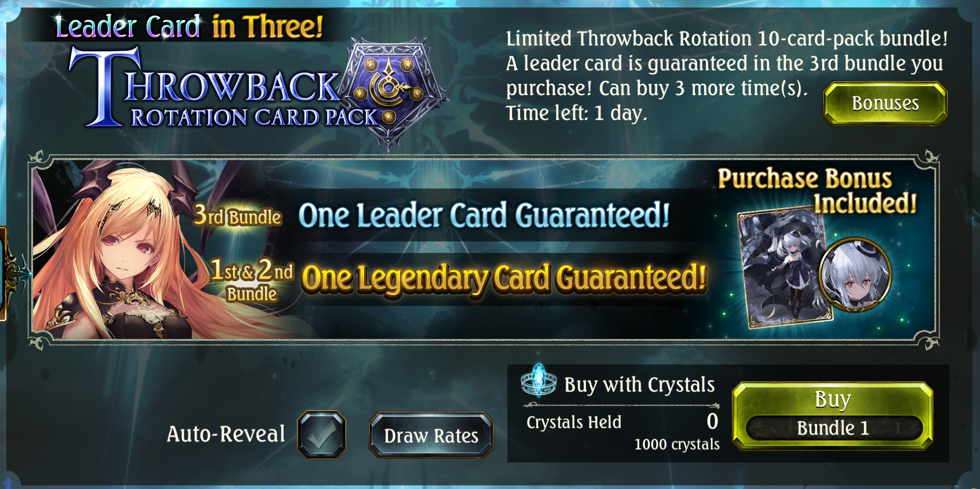Open the Draw Rates info
The height and width of the screenshot is (489, 980).
pyautogui.click(x=431, y=435)
